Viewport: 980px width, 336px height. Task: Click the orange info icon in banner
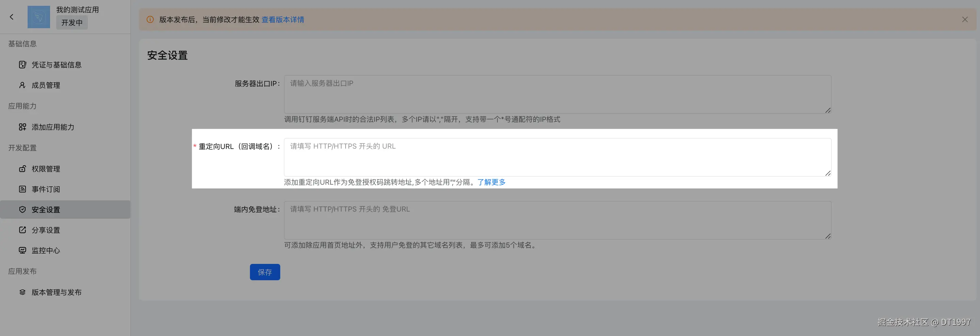click(150, 19)
